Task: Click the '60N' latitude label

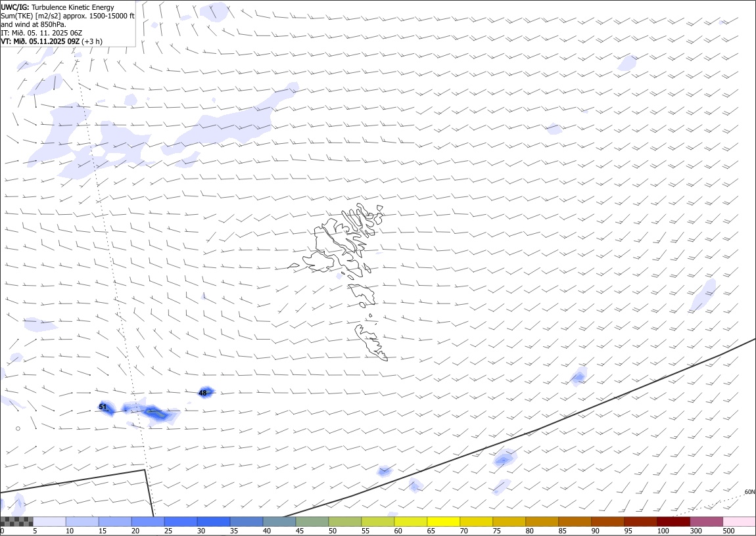Action: point(749,492)
